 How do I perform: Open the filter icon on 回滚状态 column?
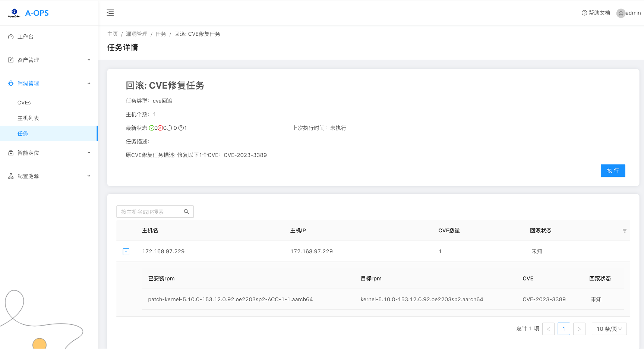(625, 231)
